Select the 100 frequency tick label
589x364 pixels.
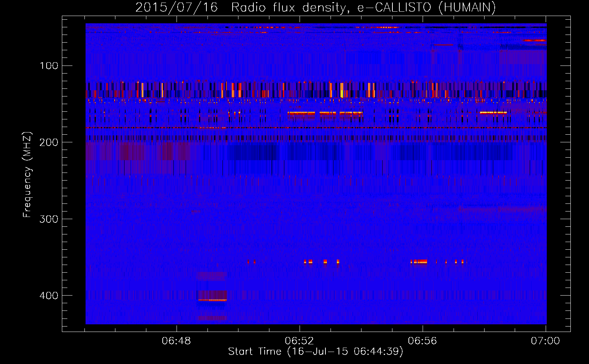(49, 66)
